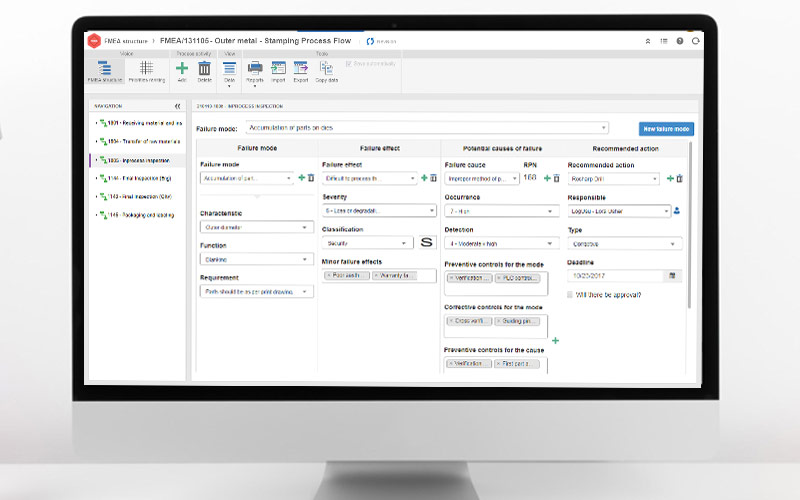Select Final inspection (Chir) in navigation tree
Viewport: 800px width, 500px height.
[x=139, y=195]
